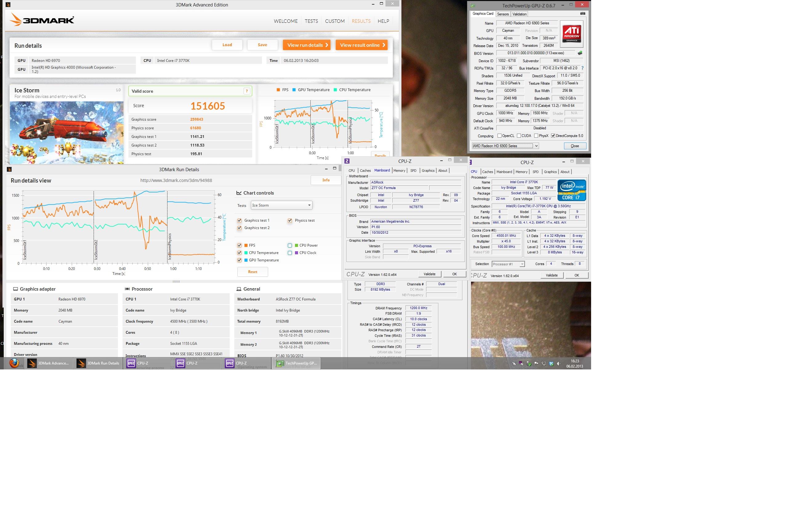Click the 3DMark logo in the header
This screenshot has width=798, height=532.
coord(42,20)
